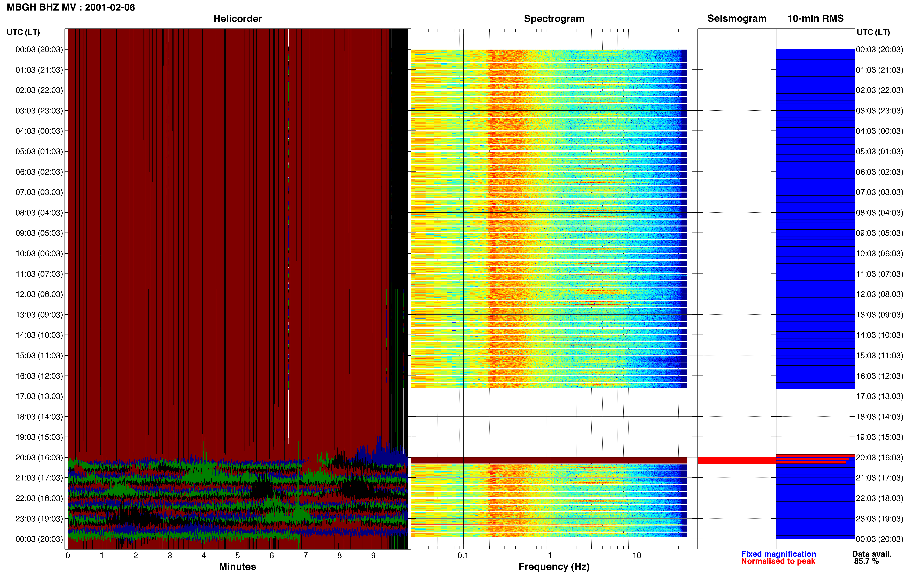Image resolution: width=924 pixels, height=578 pixels.
Task: Click minute tick label 3 on helicorder
Action: (170, 555)
